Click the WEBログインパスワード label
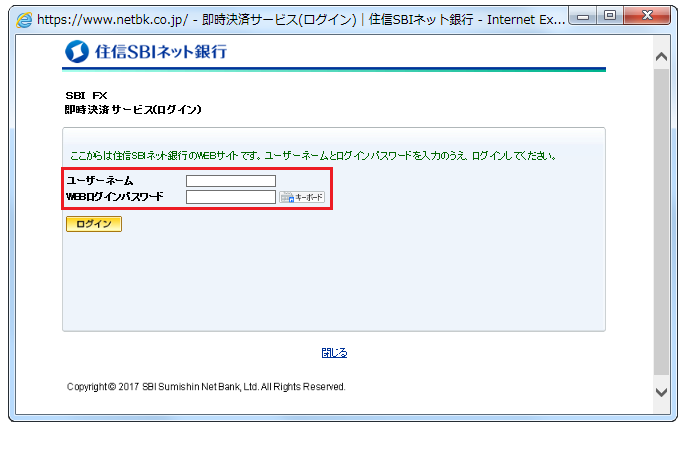Image resolution: width=690 pixels, height=450 pixels. 114,197
